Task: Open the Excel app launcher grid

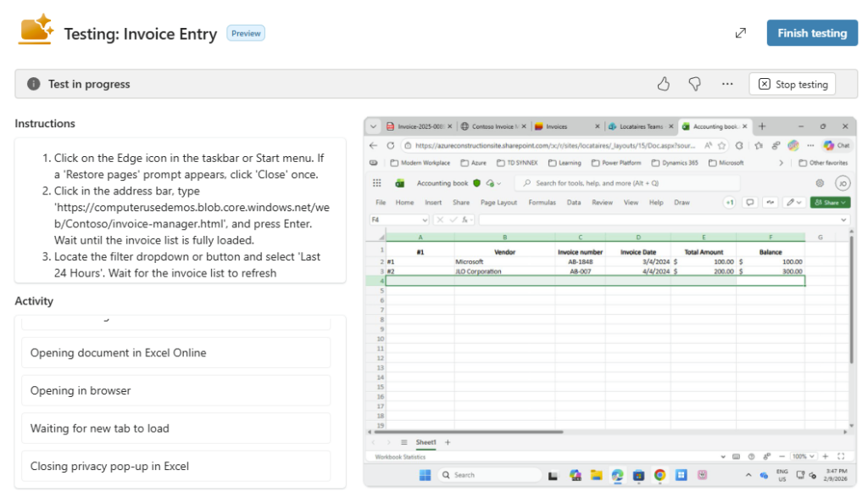Action: point(377,183)
